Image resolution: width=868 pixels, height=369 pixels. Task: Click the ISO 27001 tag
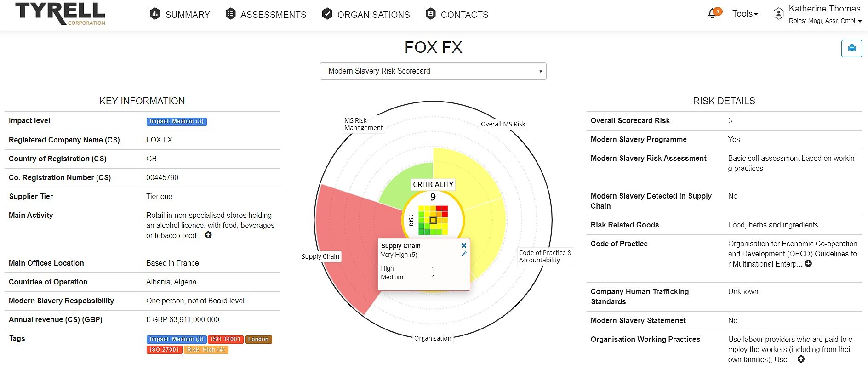164,350
